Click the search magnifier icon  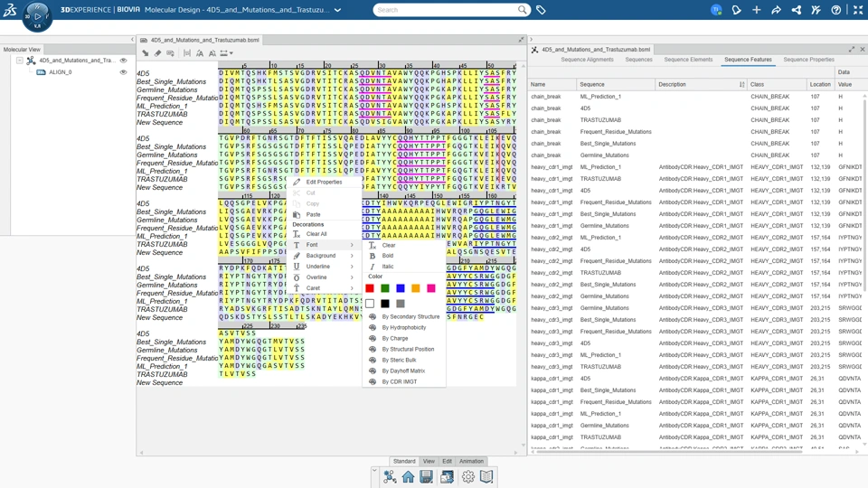(x=522, y=9)
